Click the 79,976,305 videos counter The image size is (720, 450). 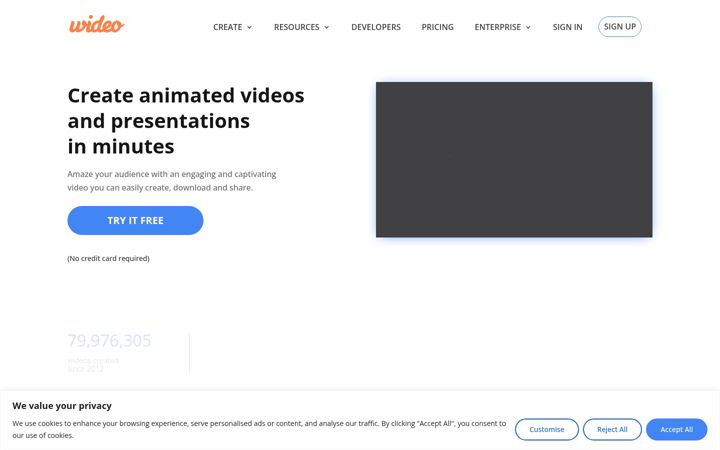point(109,341)
